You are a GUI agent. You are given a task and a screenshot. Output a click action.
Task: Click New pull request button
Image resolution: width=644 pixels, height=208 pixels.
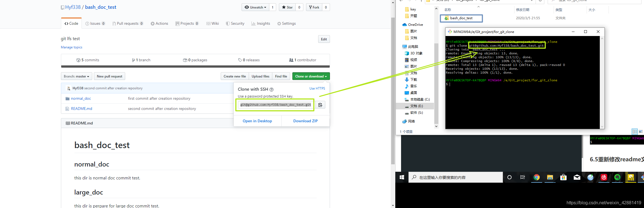(x=110, y=76)
